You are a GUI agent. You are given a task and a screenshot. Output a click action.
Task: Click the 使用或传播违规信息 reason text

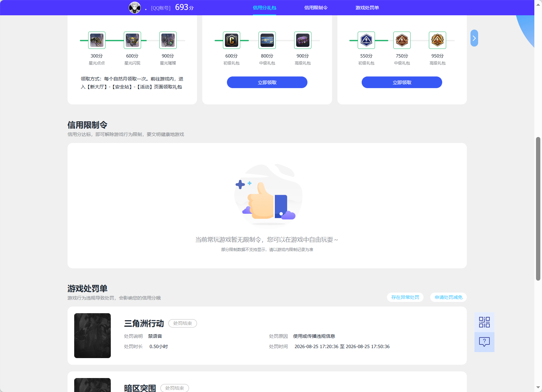(x=314, y=336)
